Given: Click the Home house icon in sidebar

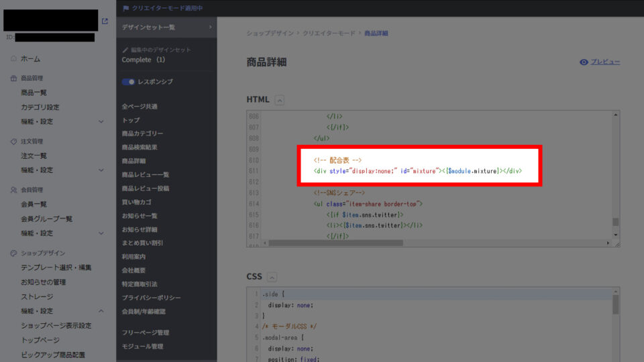Looking at the screenshot, I should click(x=13, y=59).
